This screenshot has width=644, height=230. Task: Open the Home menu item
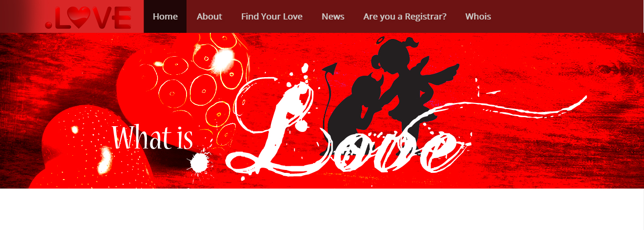(x=165, y=16)
